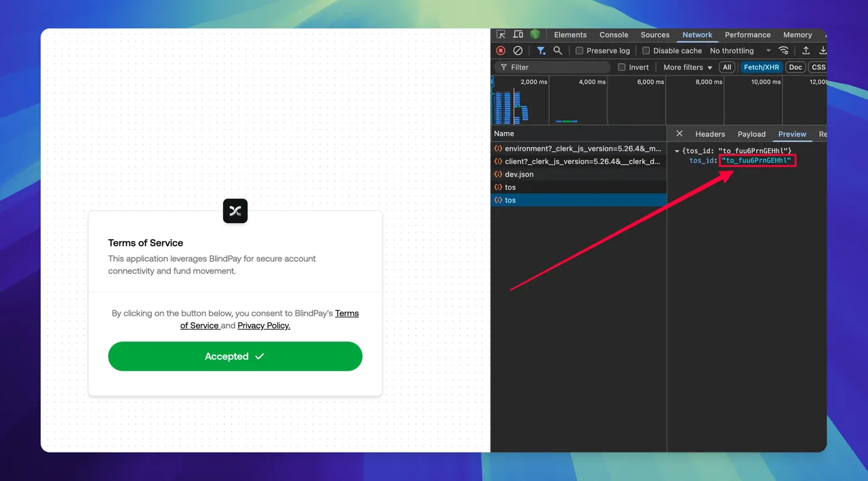Click the export HAR download icon

point(823,51)
